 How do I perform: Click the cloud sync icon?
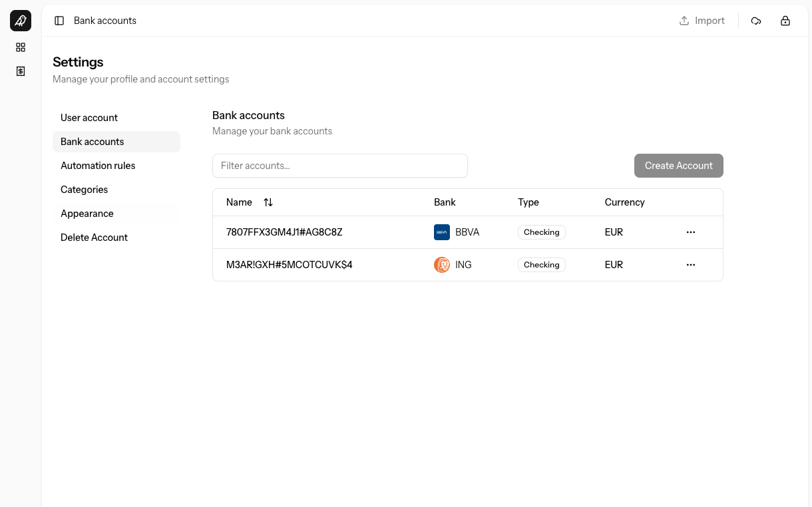point(756,21)
